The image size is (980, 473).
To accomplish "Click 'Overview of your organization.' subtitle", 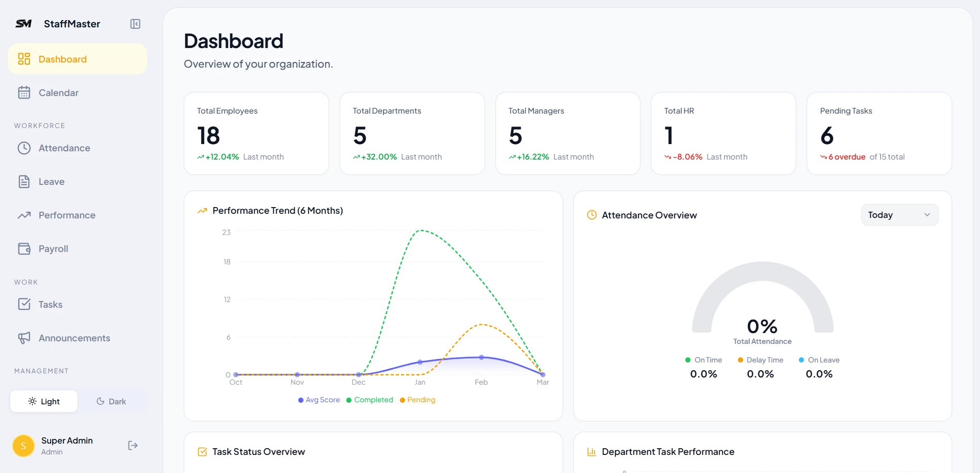I will click(258, 64).
